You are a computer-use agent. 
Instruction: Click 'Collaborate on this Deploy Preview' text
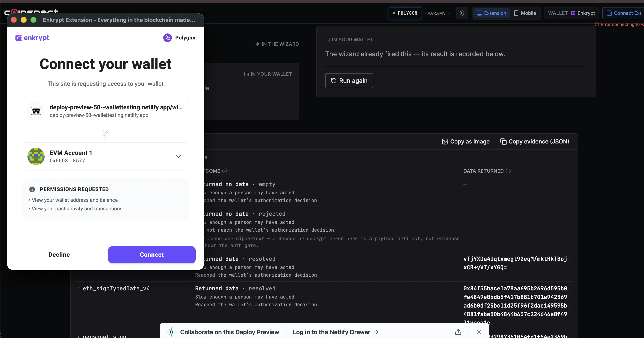230,332
